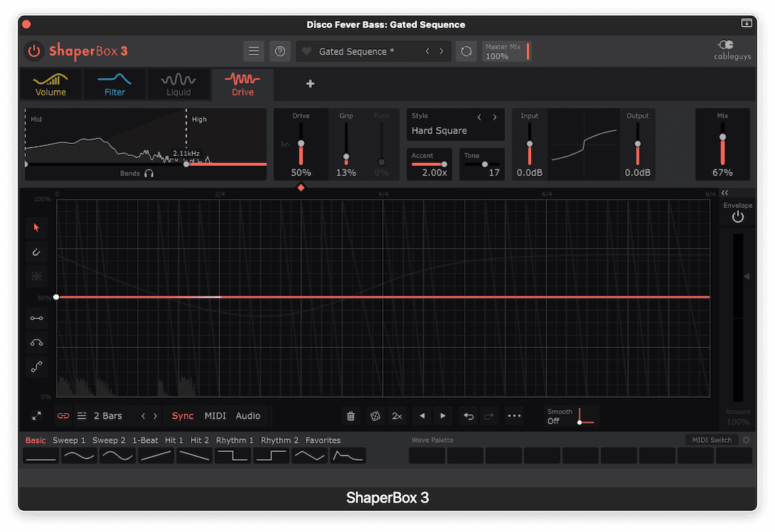Click the favorite heart icon next to preset name
Viewport: 775px width, 532px height.
click(x=307, y=51)
